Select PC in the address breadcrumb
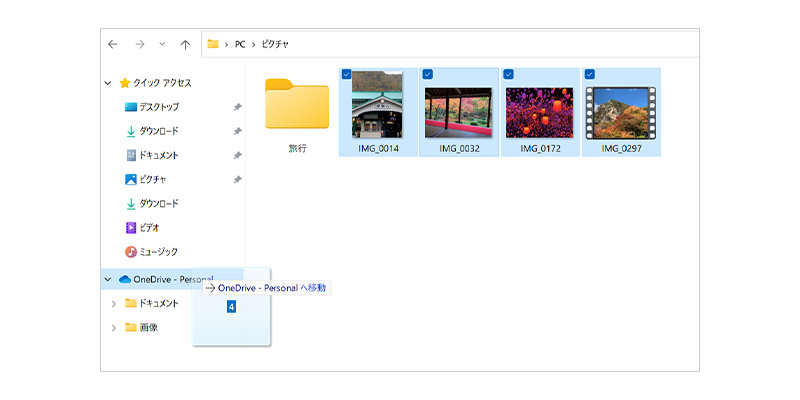The height and width of the screenshot is (400, 800). [x=240, y=44]
